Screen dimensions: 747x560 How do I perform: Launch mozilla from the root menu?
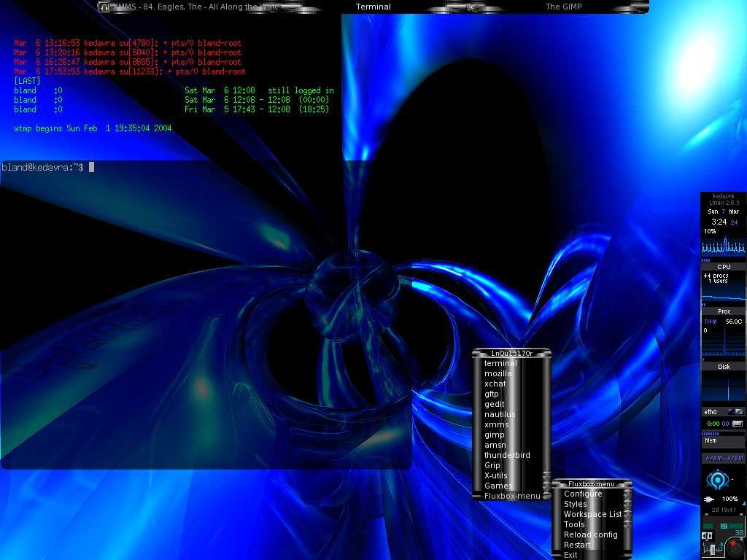pyautogui.click(x=498, y=373)
